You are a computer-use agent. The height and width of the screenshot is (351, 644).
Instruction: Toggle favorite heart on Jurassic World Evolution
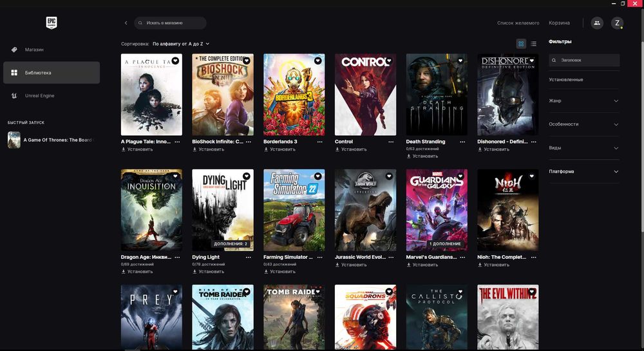pos(389,176)
